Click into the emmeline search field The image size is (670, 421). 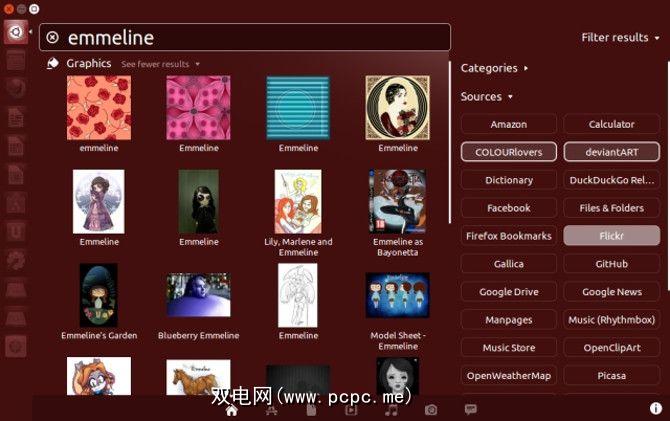245,38
